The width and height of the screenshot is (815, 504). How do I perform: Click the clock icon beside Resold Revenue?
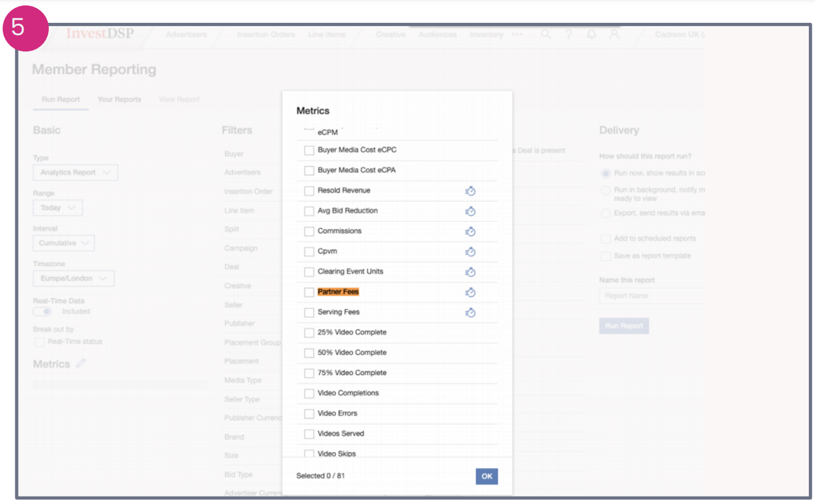pos(470,191)
